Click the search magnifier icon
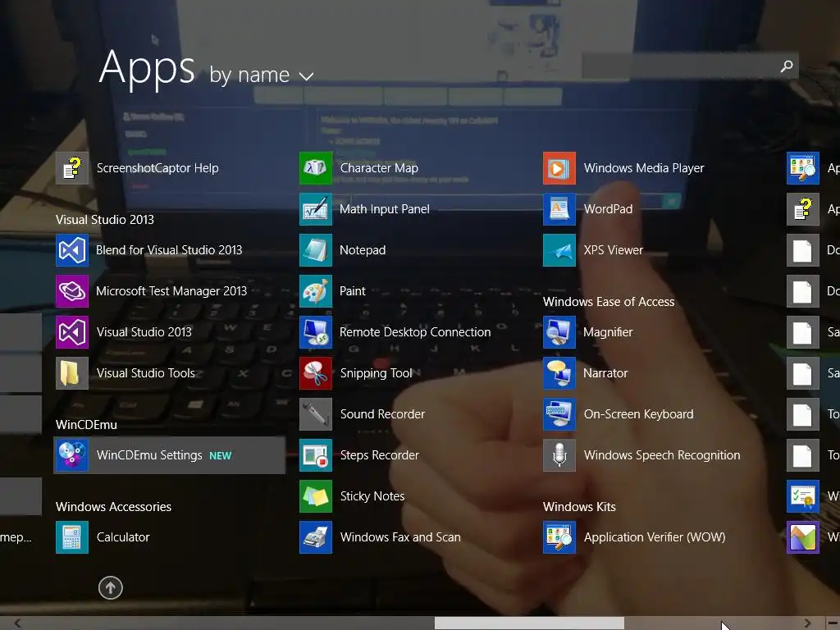The height and width of the screenshot is (630, 840). click(x=787, y=66)
